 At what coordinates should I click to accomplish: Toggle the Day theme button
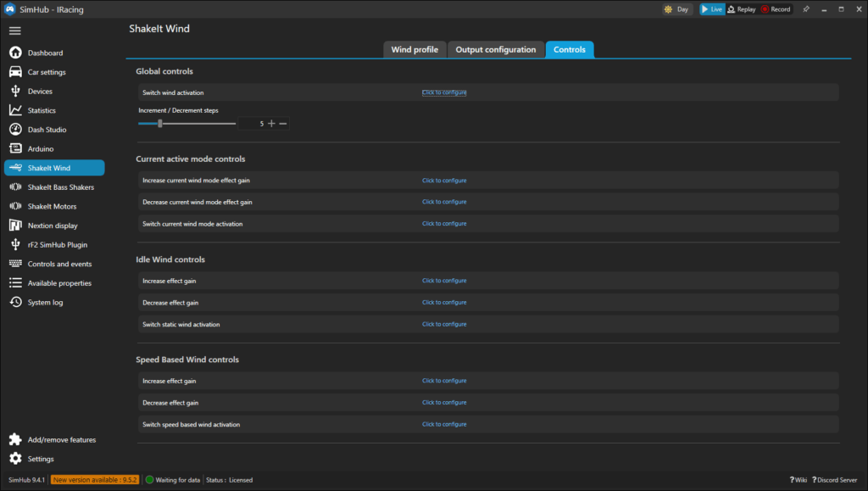(677, 9)
